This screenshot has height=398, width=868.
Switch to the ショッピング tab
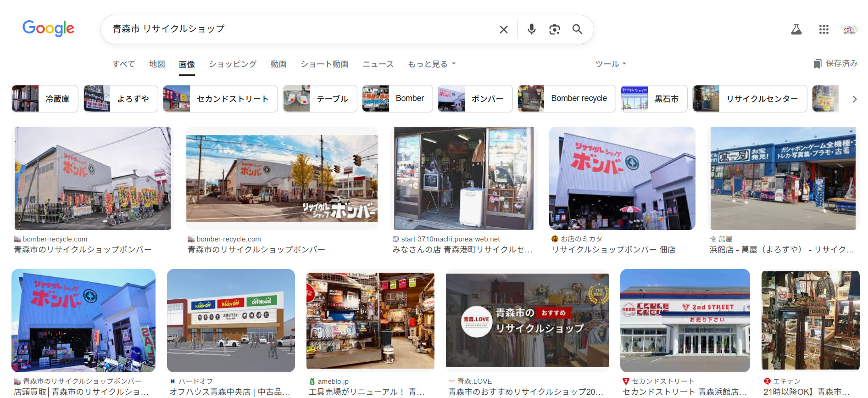pos(233,64)
